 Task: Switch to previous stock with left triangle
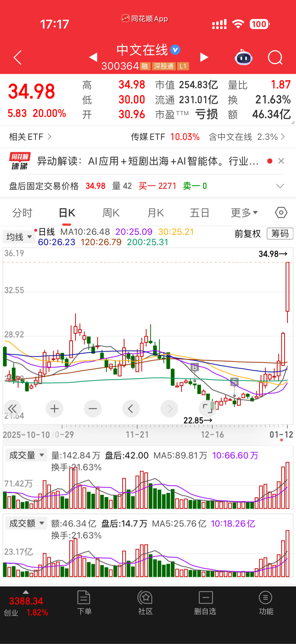[93, 57]
